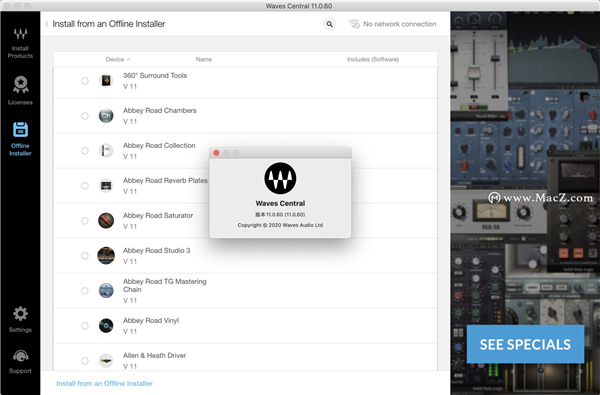Open the Licenses section icon

20,85
